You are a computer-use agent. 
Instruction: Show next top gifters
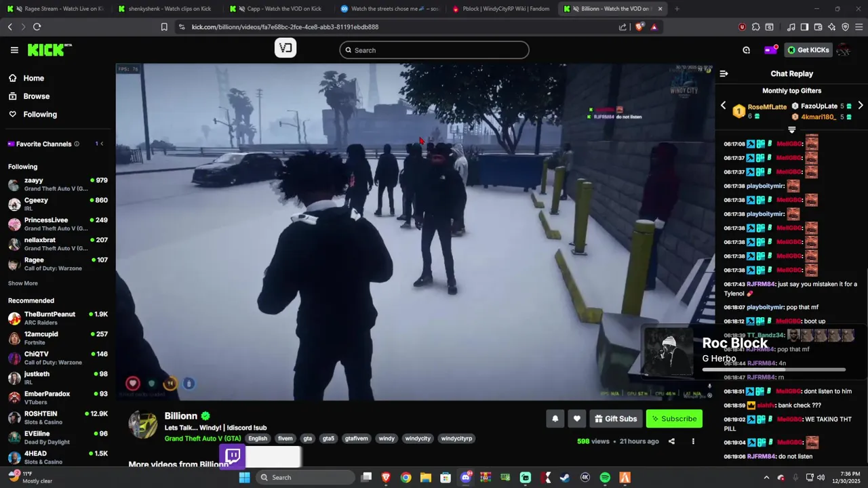pos(861,106)
